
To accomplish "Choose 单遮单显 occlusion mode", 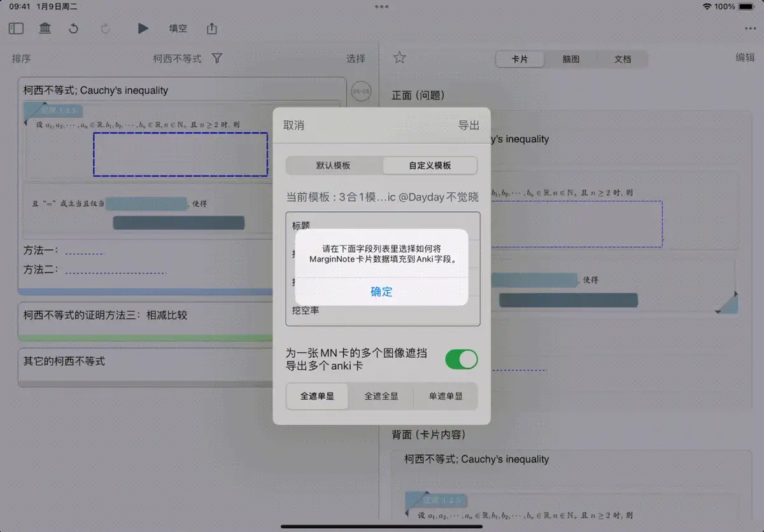I will tap(446, 396).
